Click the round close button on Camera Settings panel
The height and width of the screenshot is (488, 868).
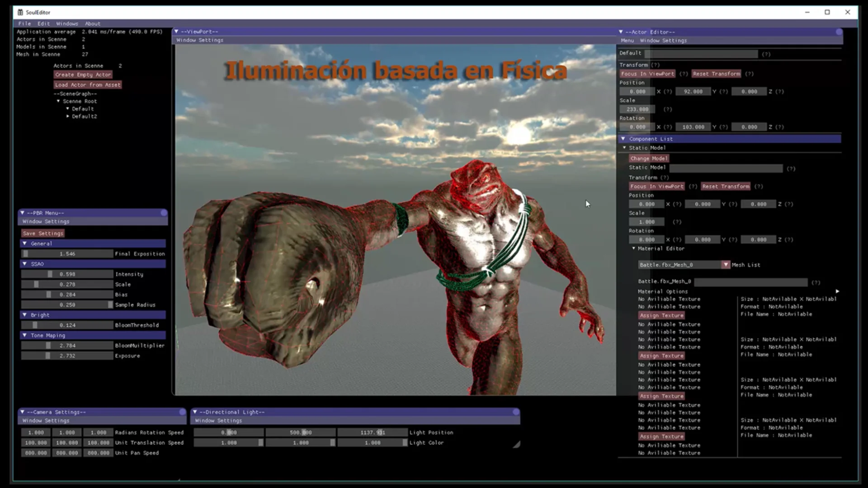[182, 412]
